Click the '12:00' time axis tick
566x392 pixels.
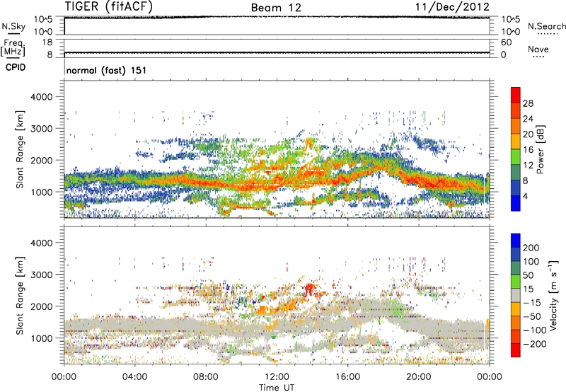[277, 377]
